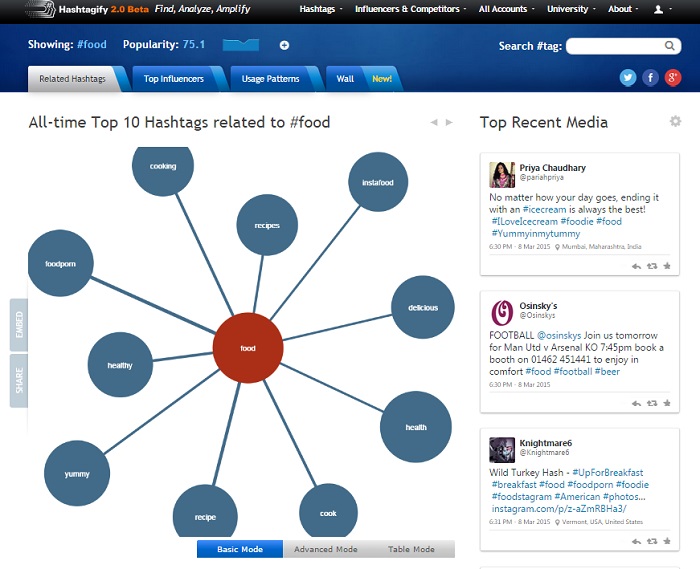Click the search magnifier icon

click(671, 46)
